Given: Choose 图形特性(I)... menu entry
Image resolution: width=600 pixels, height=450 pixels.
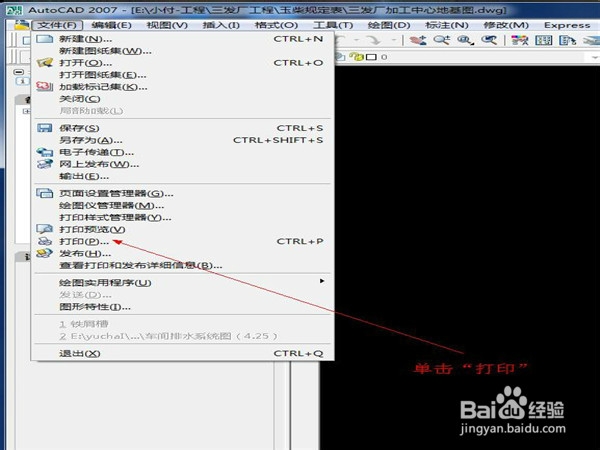Looking at the screenshot, I should point(183,307).
